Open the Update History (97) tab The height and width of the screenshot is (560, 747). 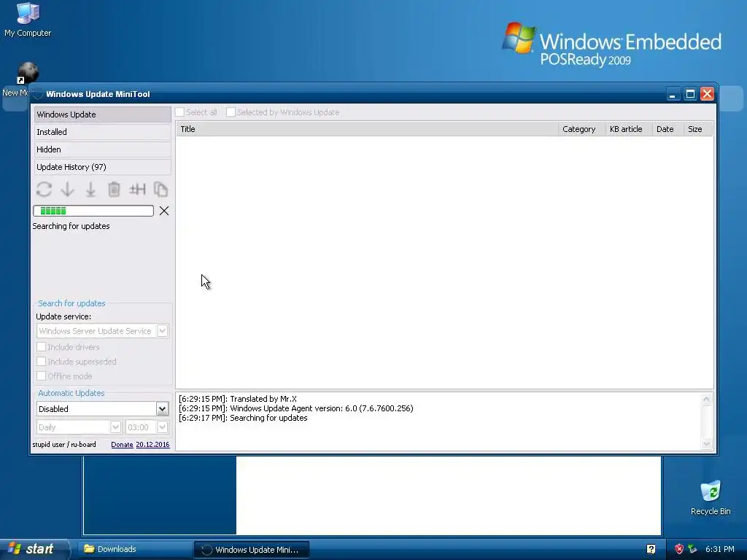102,167
